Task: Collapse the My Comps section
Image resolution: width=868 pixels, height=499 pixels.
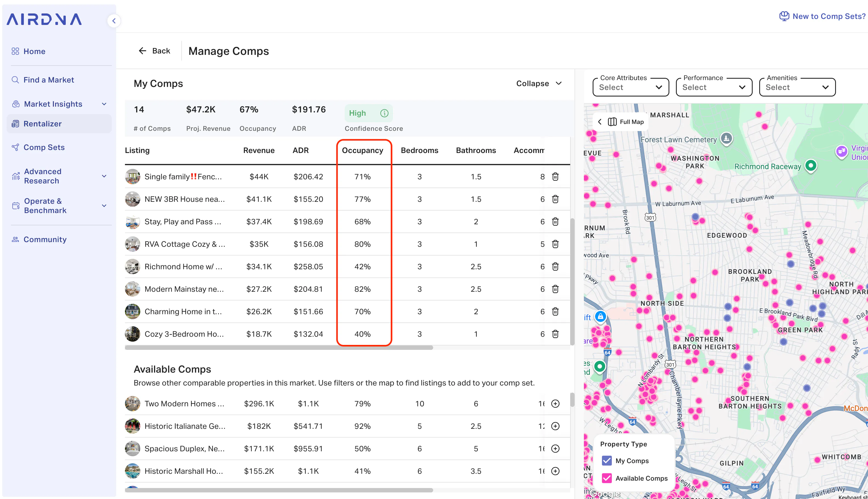Action: [x=539, y=84]
